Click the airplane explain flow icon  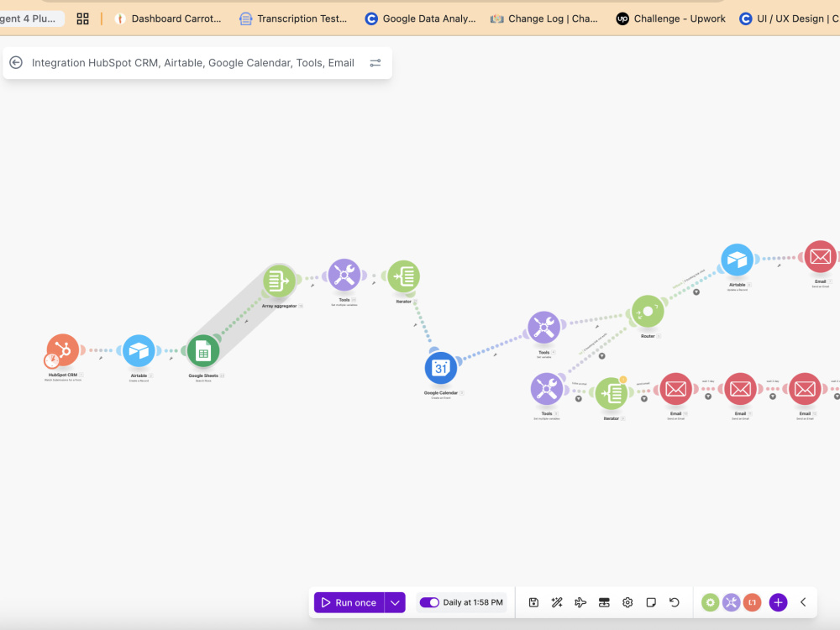pos(580,602)
